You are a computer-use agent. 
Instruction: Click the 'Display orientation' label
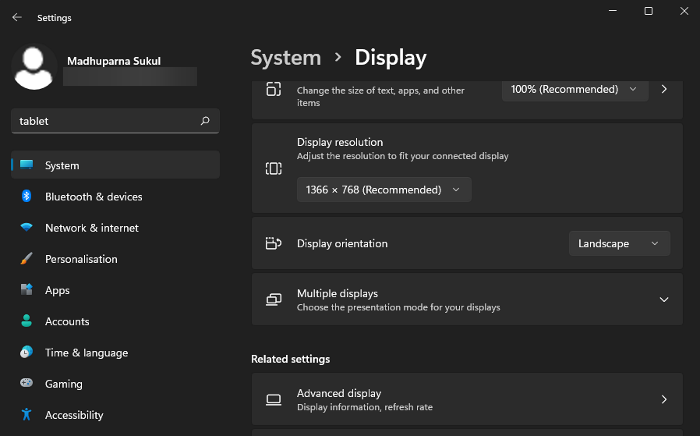[x=342, y=244]
